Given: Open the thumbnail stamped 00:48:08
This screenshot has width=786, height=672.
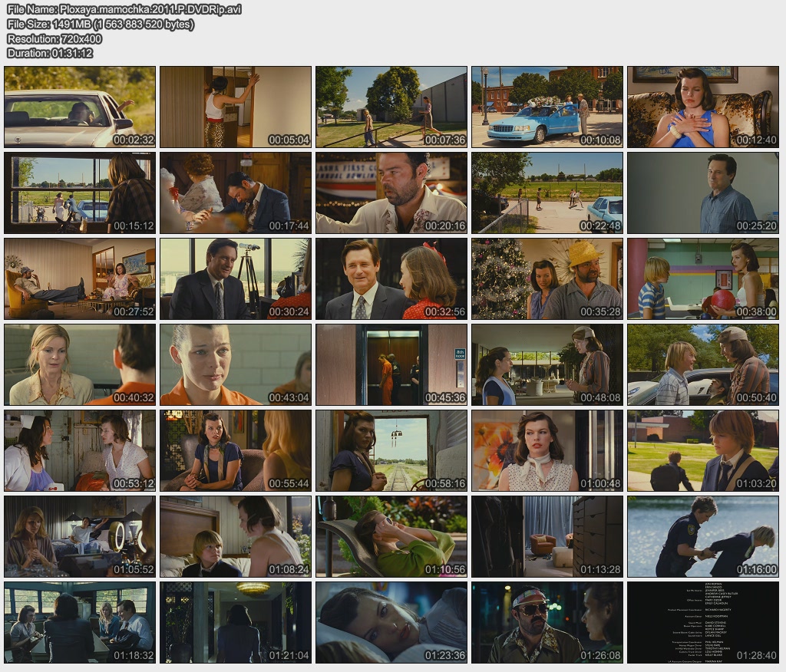Looking at the screenshot, I should 547,365.
